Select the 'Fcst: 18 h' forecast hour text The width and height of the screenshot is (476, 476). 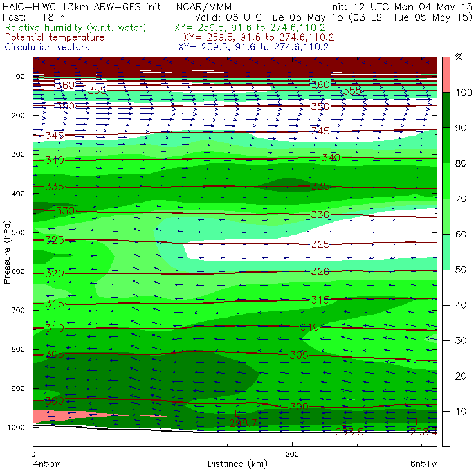tap(33, 17)
